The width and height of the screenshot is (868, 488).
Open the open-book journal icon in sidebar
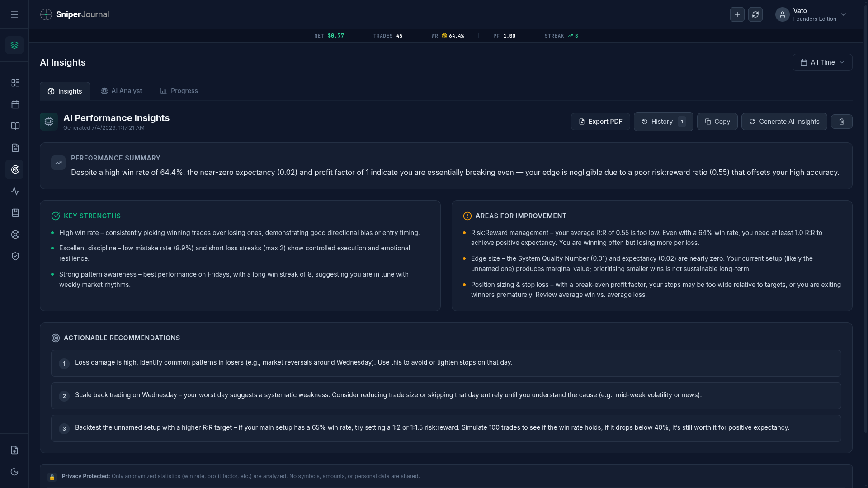click(x=15, y=126)
